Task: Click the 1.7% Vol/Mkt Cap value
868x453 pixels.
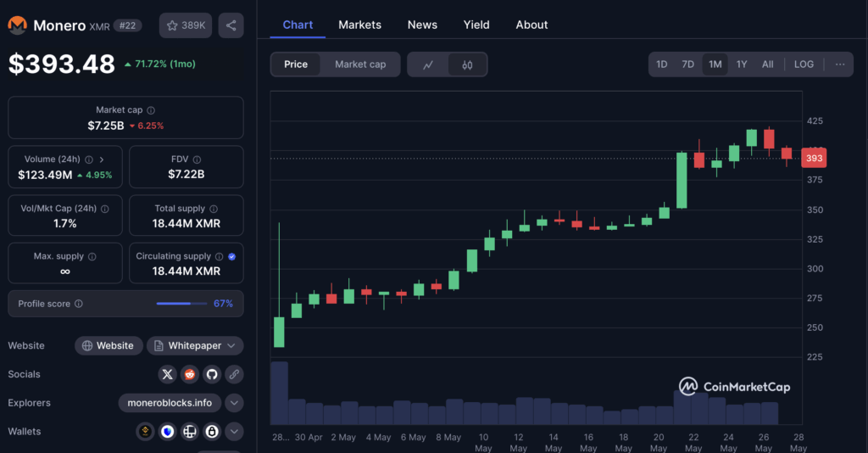Action: point(64,224)
